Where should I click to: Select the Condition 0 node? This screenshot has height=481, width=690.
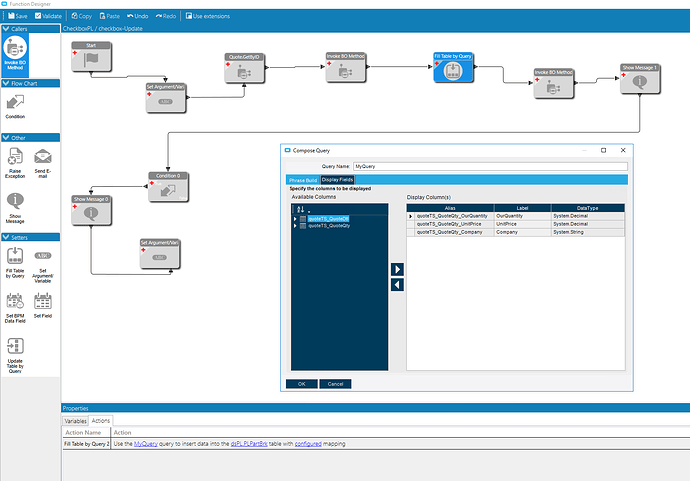click(x=168, y=187)
